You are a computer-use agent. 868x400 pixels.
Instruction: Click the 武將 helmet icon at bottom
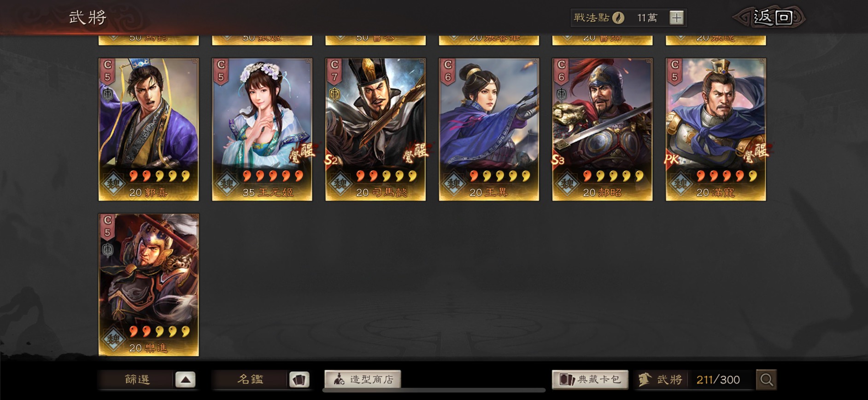(x=645, y=379)
